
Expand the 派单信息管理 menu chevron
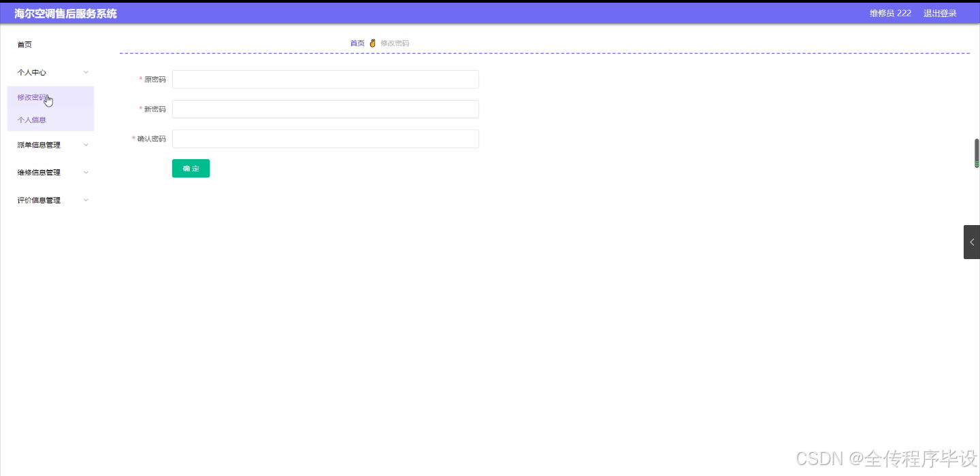(x=86, y=145)
